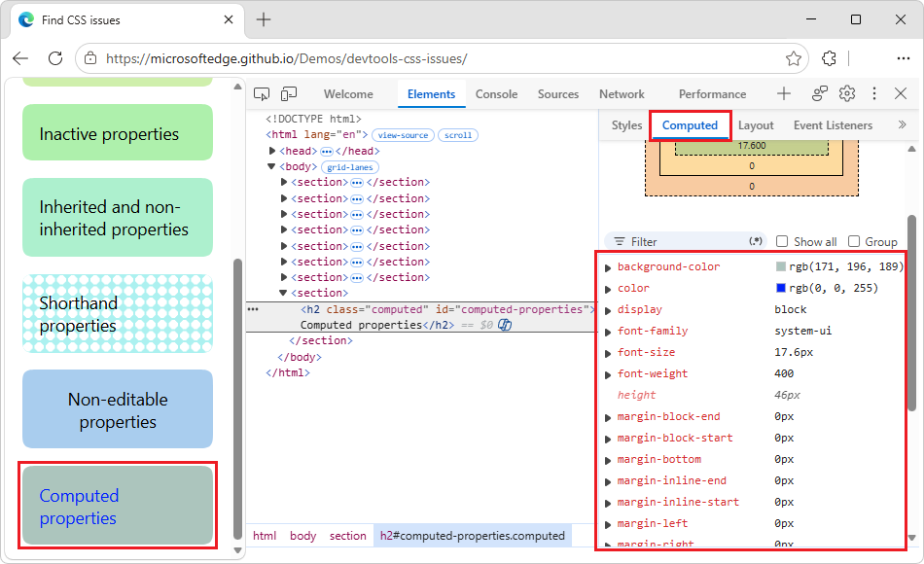Image resolution: width=924 pixels, height=564 pixels.
Task: Open the Performance tab
Action: coord(712,93)
